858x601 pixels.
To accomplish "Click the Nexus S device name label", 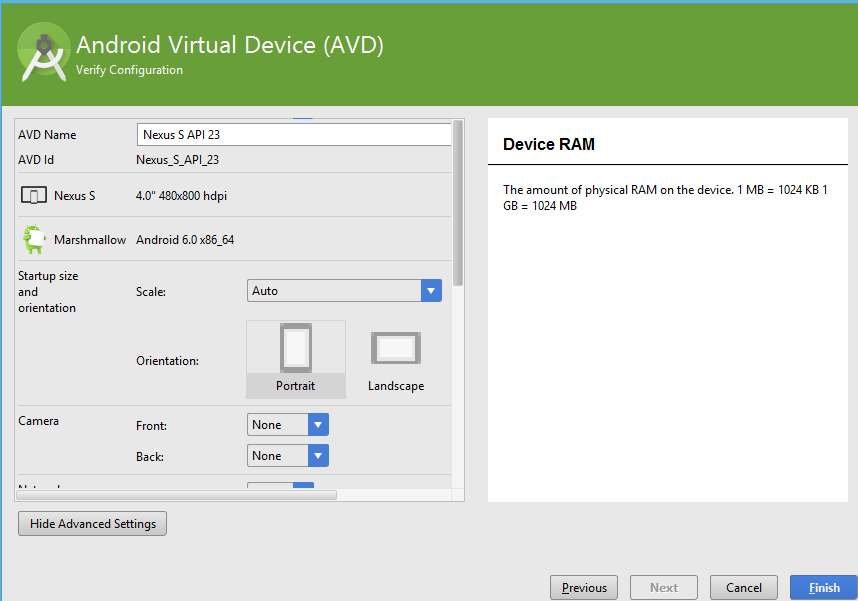I will (74, 196).
